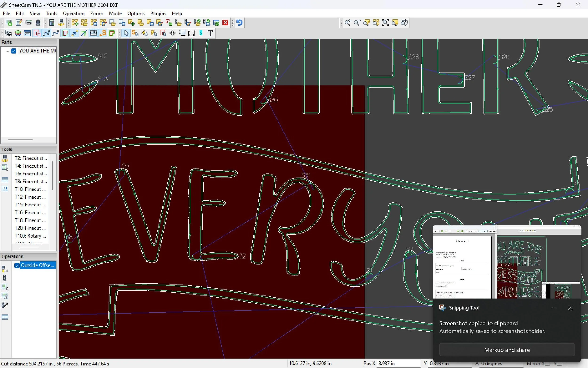Select T6: Finecut tool row
This screenshot has height=368, width=588.
[31, 174]
